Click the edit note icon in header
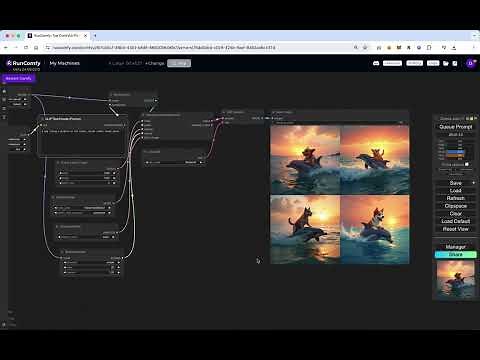The image size is (480, 360). 455,63
